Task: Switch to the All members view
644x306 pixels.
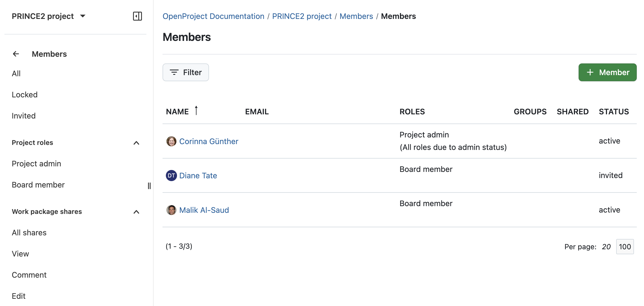Action: pyautogui.click(x=16, y=73)
